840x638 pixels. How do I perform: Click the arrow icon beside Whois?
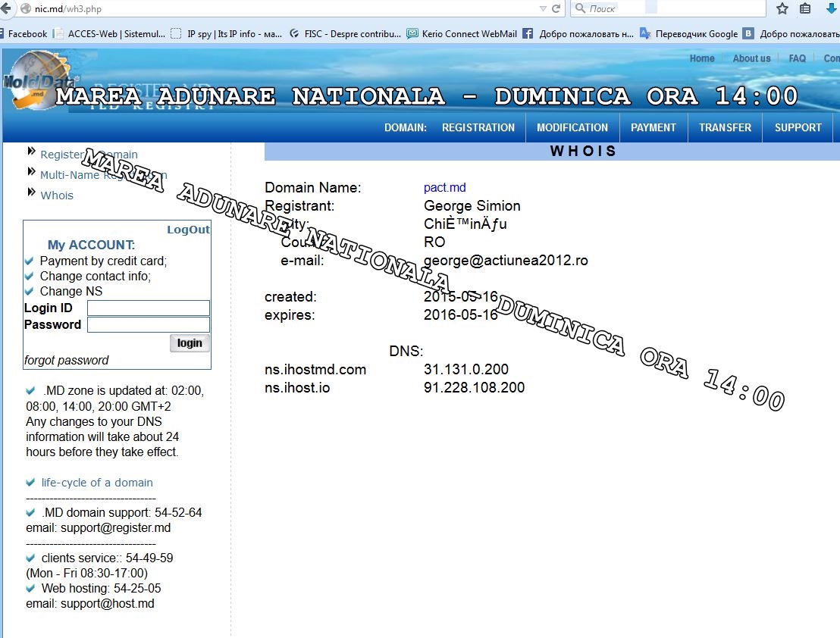(x=32, y=192)
